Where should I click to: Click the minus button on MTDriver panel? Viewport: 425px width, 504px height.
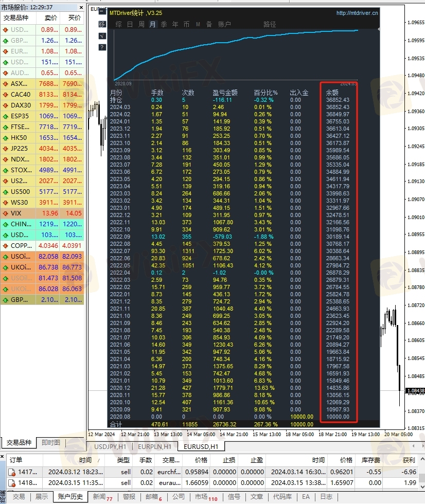102,12
